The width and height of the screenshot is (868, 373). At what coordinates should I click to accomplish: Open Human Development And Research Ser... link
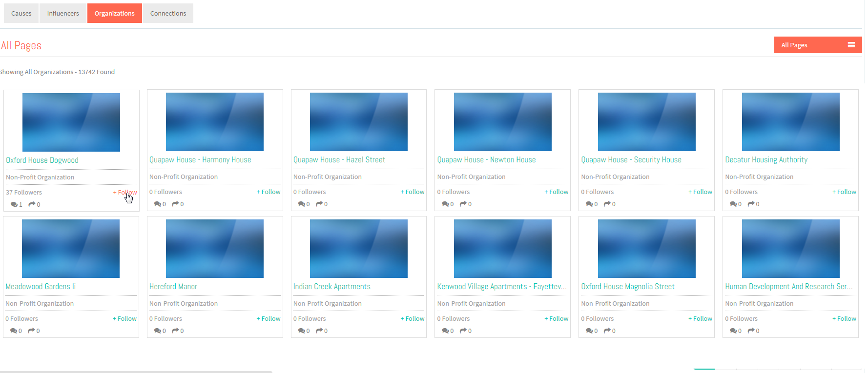(x=789, y=286)
